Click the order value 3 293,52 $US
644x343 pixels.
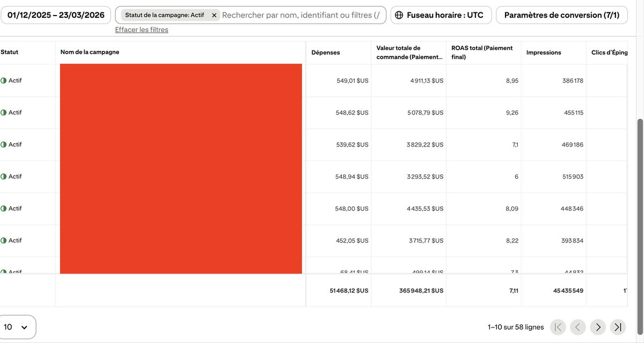[x=426, y=177]
